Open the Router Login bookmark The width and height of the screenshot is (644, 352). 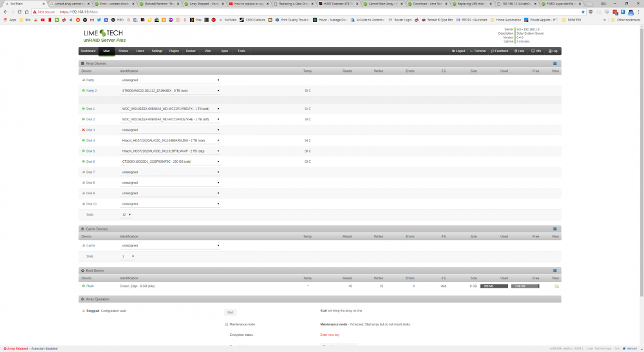click(x=400, y=20)
